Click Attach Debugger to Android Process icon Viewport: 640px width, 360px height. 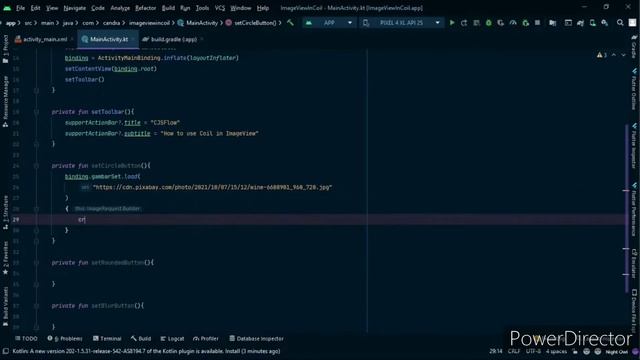pyautogui.click(x=526, y=23)
